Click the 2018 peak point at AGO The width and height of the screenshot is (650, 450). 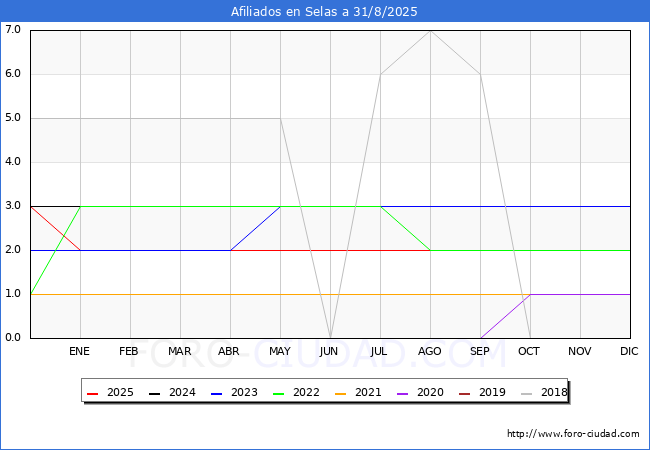431,31
